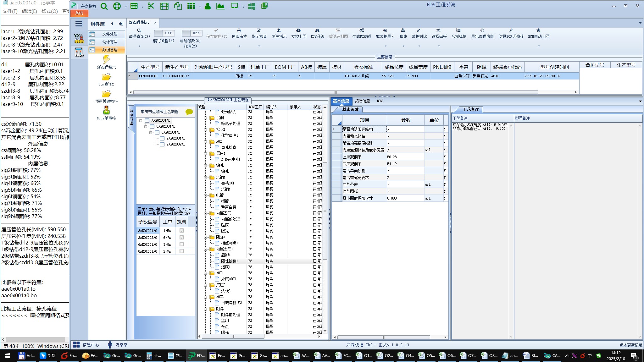Toggle the 启动修改 OFF switch

point(192,33)
